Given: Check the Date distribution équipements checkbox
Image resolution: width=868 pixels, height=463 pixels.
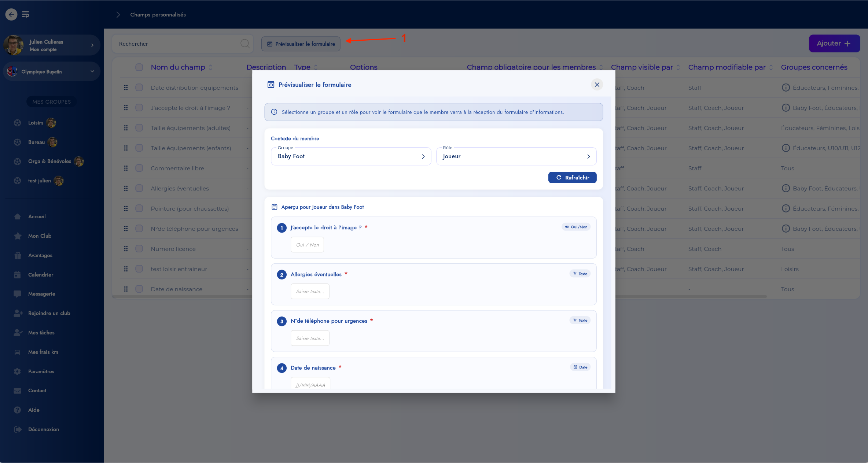Looking at the screenshot, I should tap(139, 88).
